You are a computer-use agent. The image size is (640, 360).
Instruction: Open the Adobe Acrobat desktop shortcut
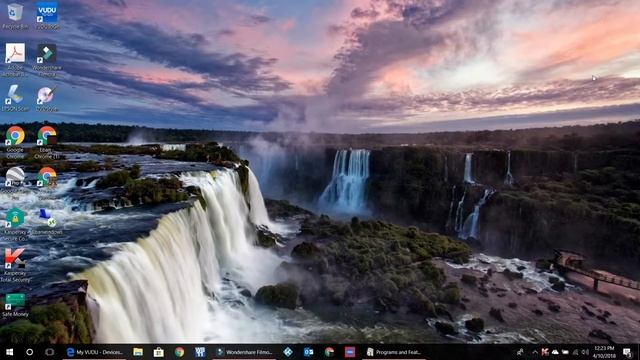(x=15, y=59)
